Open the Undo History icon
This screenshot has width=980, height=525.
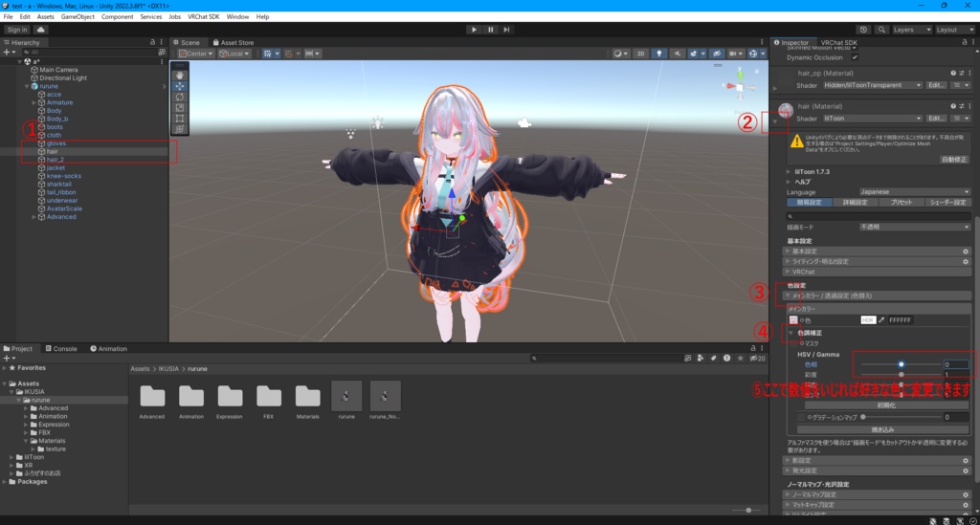[x=863, y=30]
